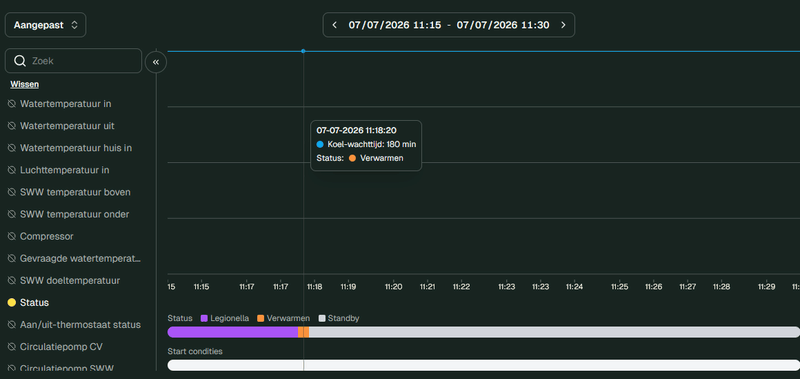Image resolution: width=800 pixels, height=379 pixels.
Task: Toggle the active Status series off
Action: pos(29,302)
